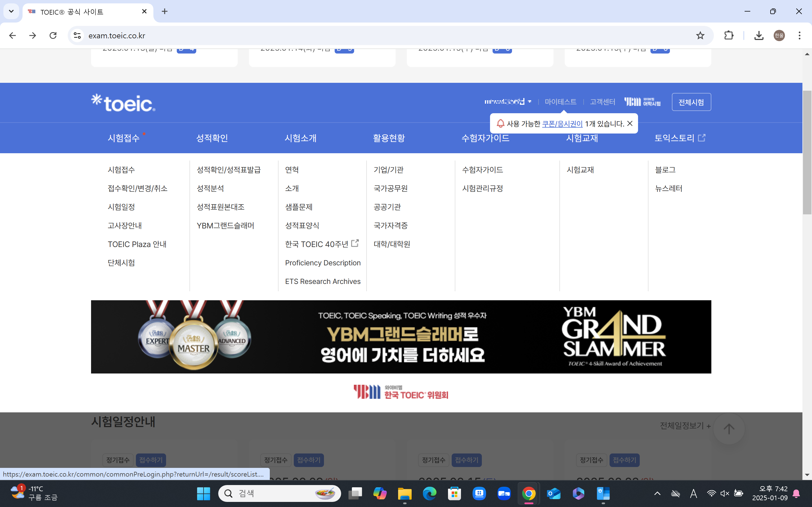Image resolution: width=812 pixels, height=507 pixels.
Task: Bookmark this page with star icon
Action: coord(700,35)
